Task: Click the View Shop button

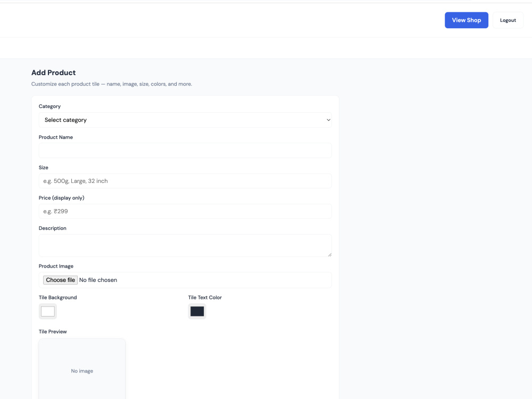Action: [466, 20]
